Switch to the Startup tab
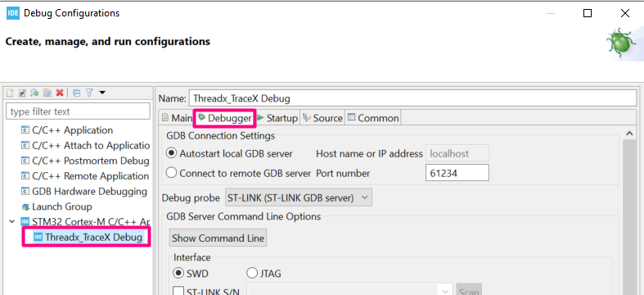The width and height of the screenshot is (644, 295). tap(277, 118)
